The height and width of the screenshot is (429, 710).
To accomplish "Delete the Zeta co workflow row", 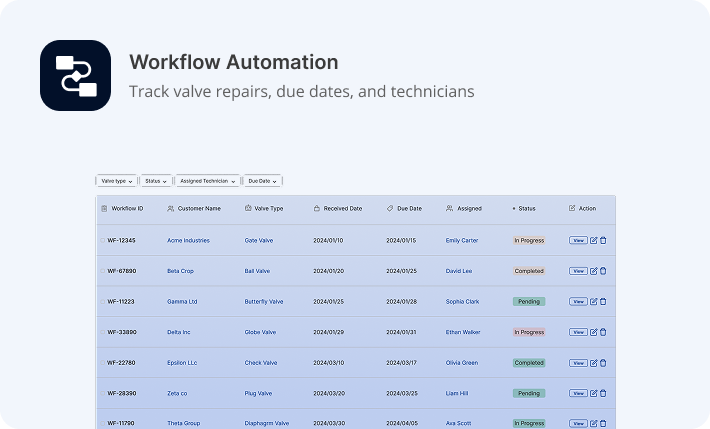I will click(x=603, y=393).
